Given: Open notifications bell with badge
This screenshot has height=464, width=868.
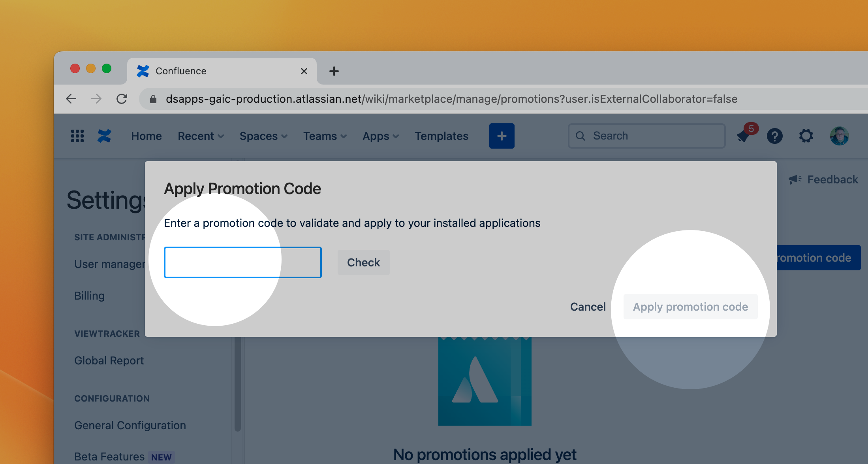Looking at the screenshot, I should (744, 136).
